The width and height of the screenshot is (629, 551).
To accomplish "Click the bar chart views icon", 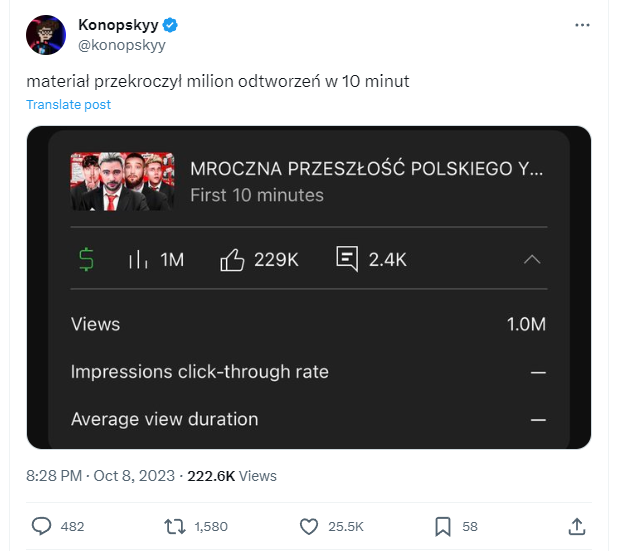I will coord(138,259).
